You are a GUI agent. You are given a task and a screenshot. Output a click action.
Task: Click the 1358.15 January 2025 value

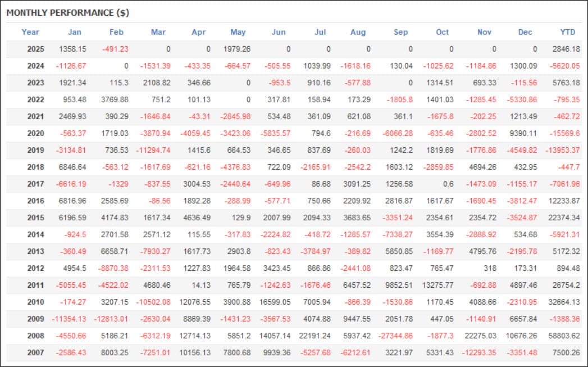point(72,49)
